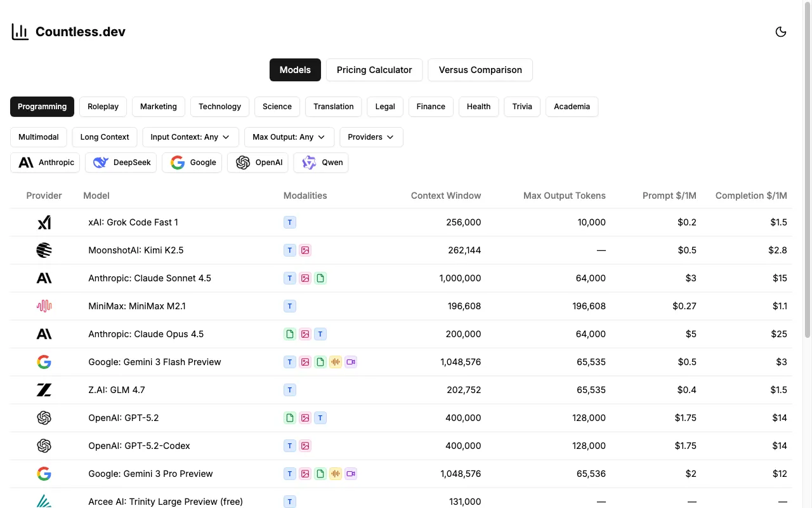812x508 pixels.
Task: Click image modality icon for Kimi K2.5
Action: (305, 250)
